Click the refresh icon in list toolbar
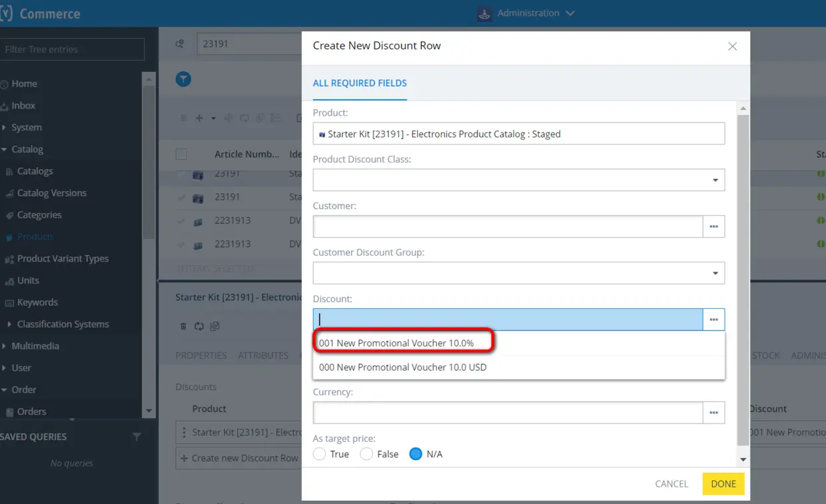This screenshot has height=504, width=826. pyautogui.click(x=244, y=118)
